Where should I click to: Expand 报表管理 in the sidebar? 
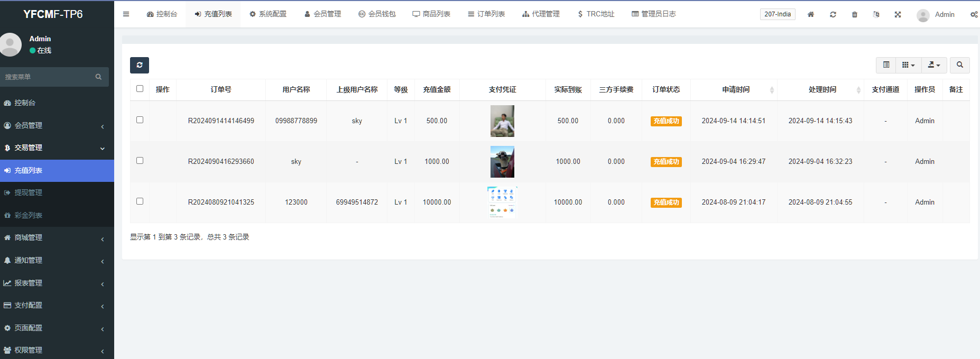pyautogui.click(x=57, y=283)
